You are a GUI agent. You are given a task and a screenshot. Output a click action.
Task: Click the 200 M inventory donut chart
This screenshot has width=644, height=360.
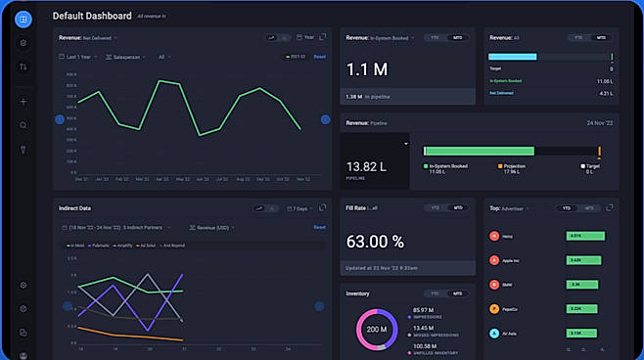coord(377,330)
